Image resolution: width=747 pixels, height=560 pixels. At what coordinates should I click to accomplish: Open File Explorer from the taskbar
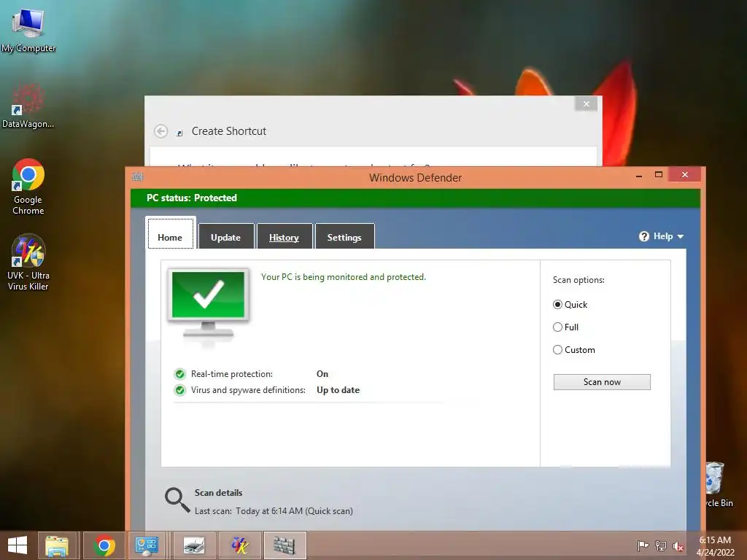tap(57, 545)
